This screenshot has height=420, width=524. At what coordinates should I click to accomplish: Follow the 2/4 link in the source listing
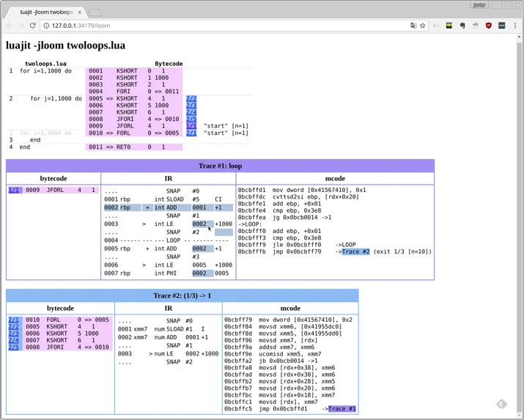191,112
